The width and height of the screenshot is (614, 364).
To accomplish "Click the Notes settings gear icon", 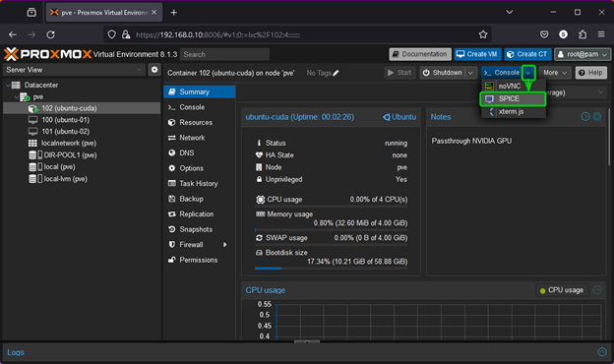I will [596, 117].
